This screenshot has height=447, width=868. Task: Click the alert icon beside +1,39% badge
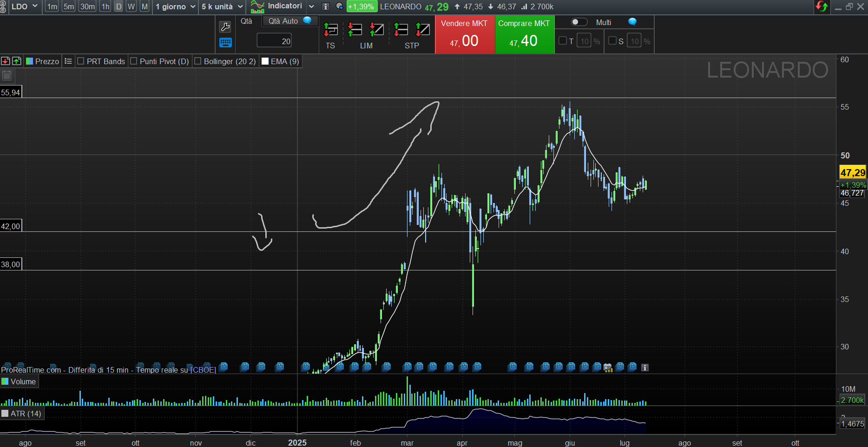(340, 7)
